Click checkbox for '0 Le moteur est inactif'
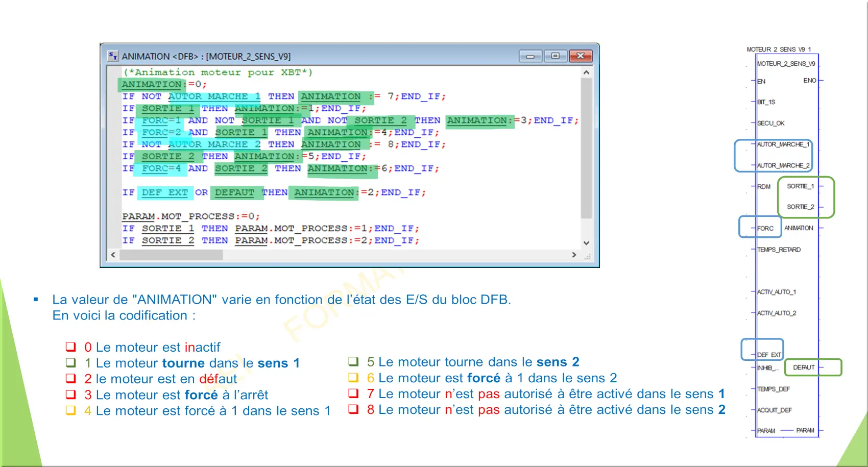The image size is (868, 467). click(70, 347)
